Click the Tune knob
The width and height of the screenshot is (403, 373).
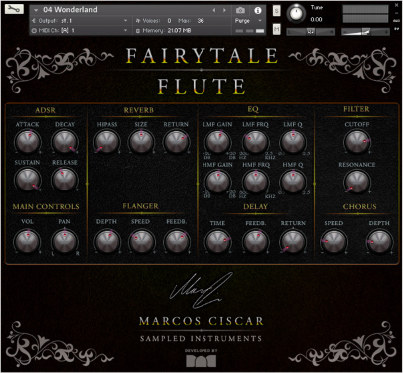[x=296, y=13]
